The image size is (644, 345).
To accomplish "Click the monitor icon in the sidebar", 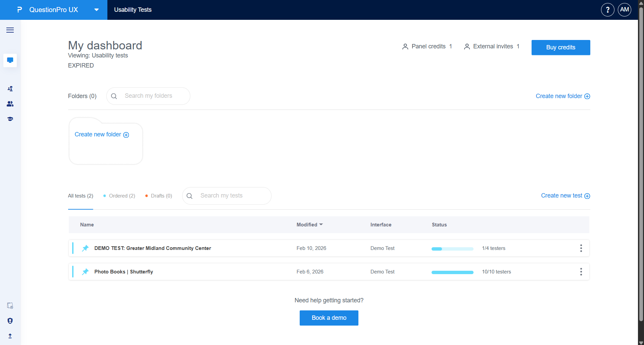I will coord(10,60).
